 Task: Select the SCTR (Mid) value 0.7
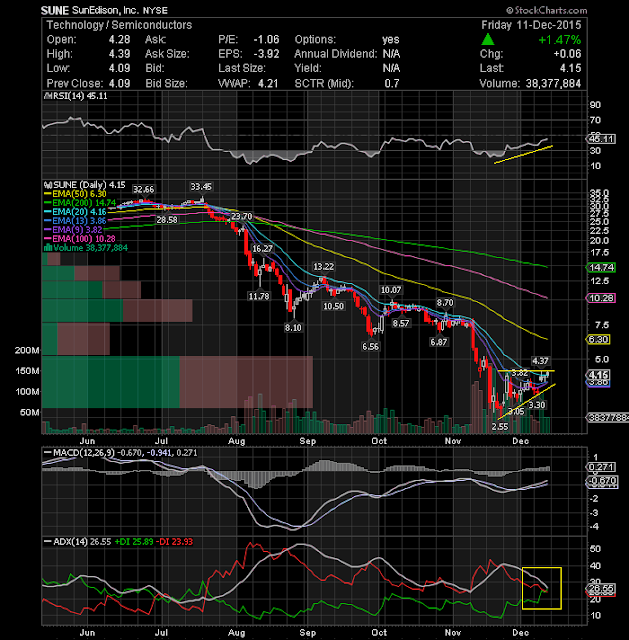point(392,83)
